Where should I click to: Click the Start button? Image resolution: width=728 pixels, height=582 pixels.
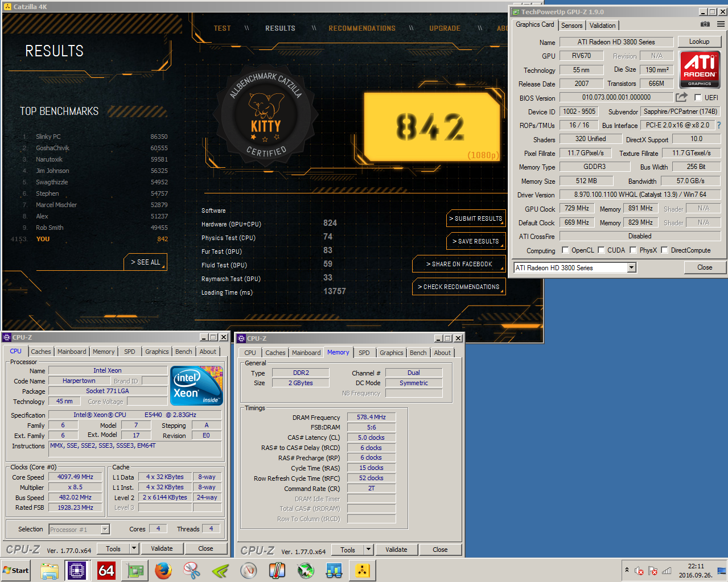(16, 571)
